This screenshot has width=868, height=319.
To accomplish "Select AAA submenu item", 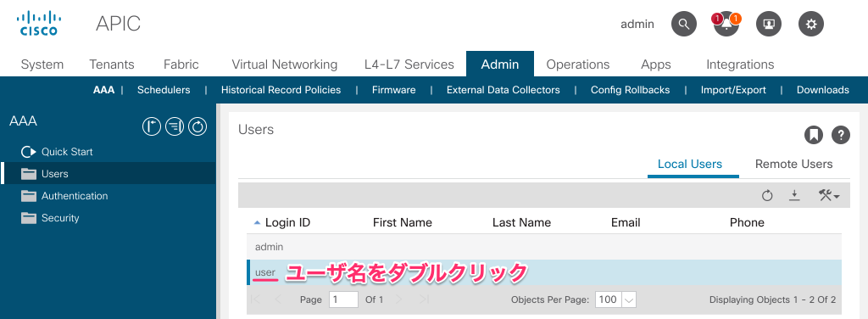I will click(103, 90).
